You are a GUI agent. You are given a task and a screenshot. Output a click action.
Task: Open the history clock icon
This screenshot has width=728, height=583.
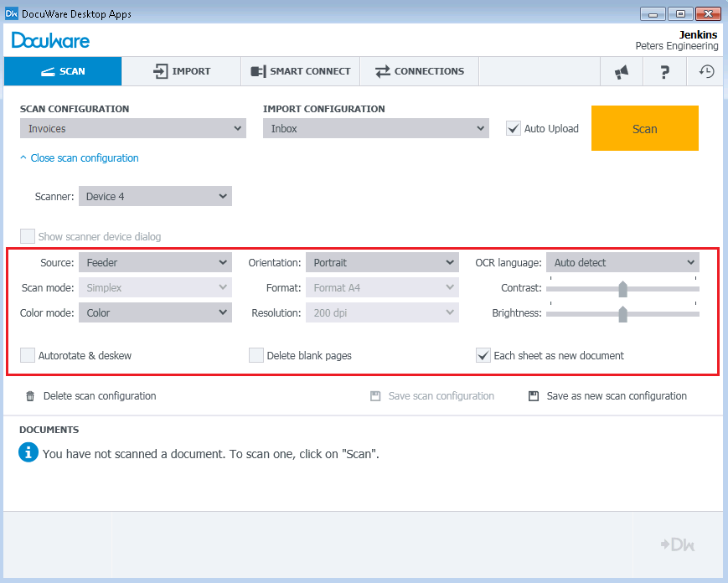[707, 72]
